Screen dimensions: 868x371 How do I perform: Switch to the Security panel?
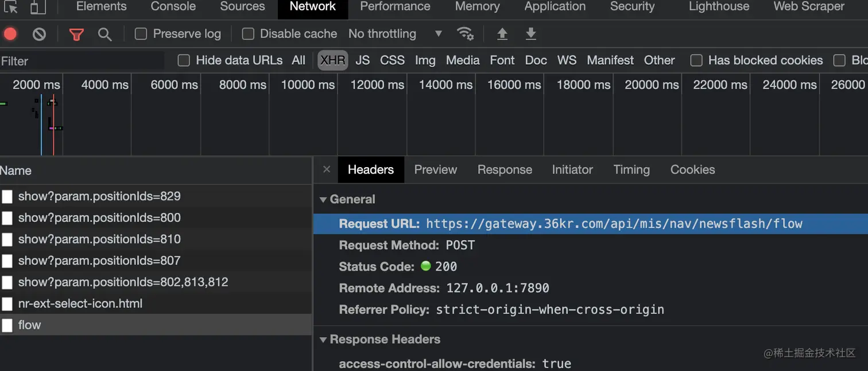coord(632,7)
